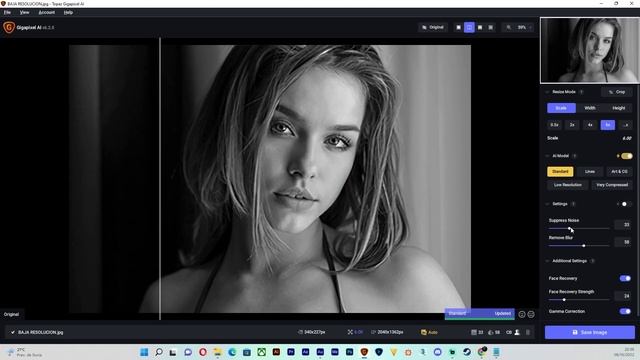Viewport: 640px width, 360px height.
Task: Adjust the Face Recovery Strength slider
Action: tap(579, 300)
